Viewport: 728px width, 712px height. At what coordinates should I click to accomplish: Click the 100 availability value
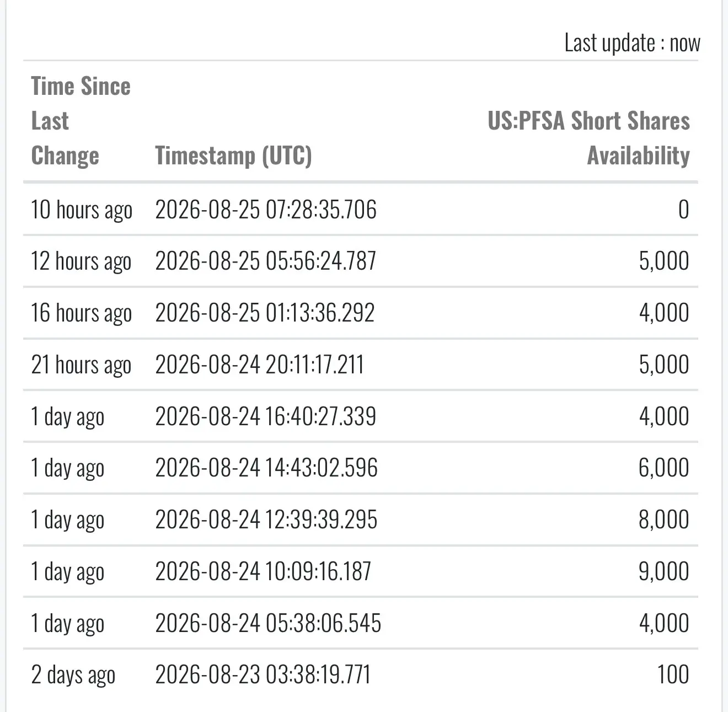673,674
